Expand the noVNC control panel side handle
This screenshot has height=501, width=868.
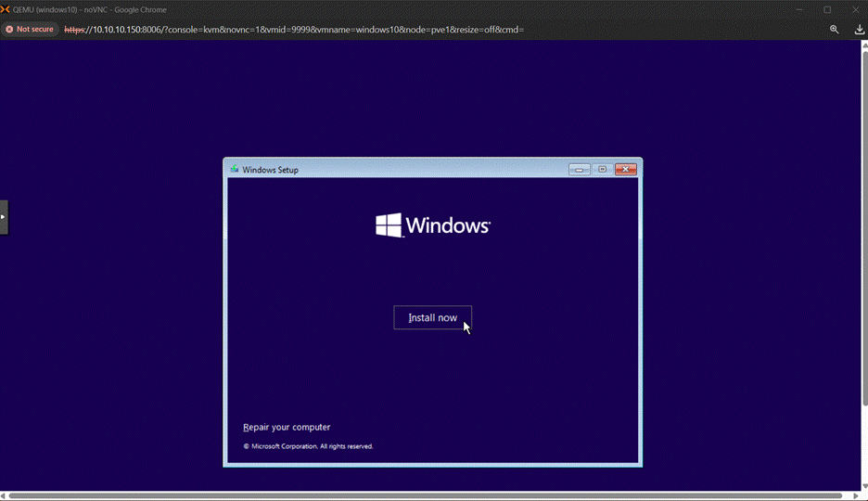coord(4,216)
